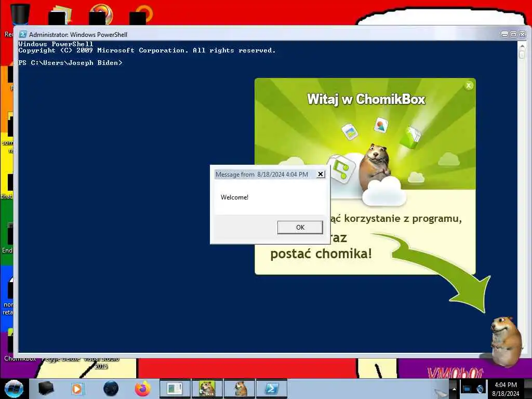Minimize the PowerShell window
Viewport: 532px width, 399px height.
coord(505,34)
